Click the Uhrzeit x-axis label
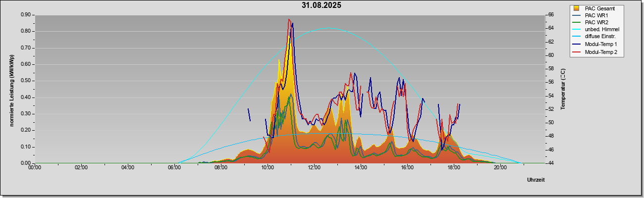This screenshot has width=644, height=198. click(x=536, y=180)
